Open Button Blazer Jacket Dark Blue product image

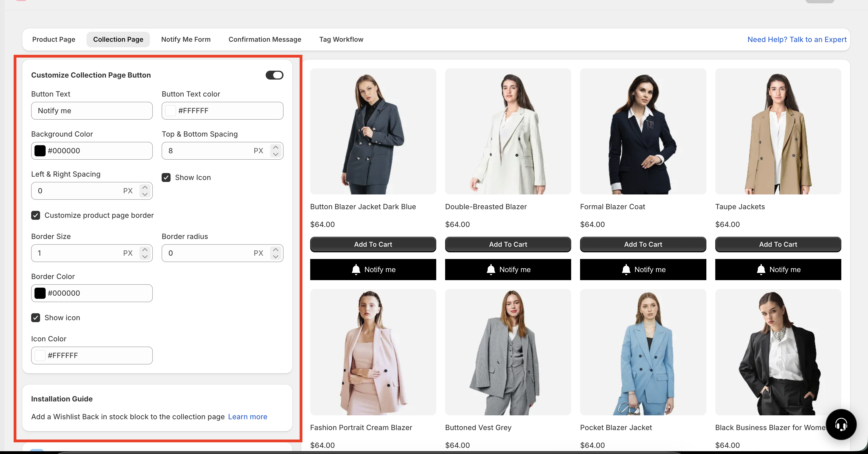(373, 132)
